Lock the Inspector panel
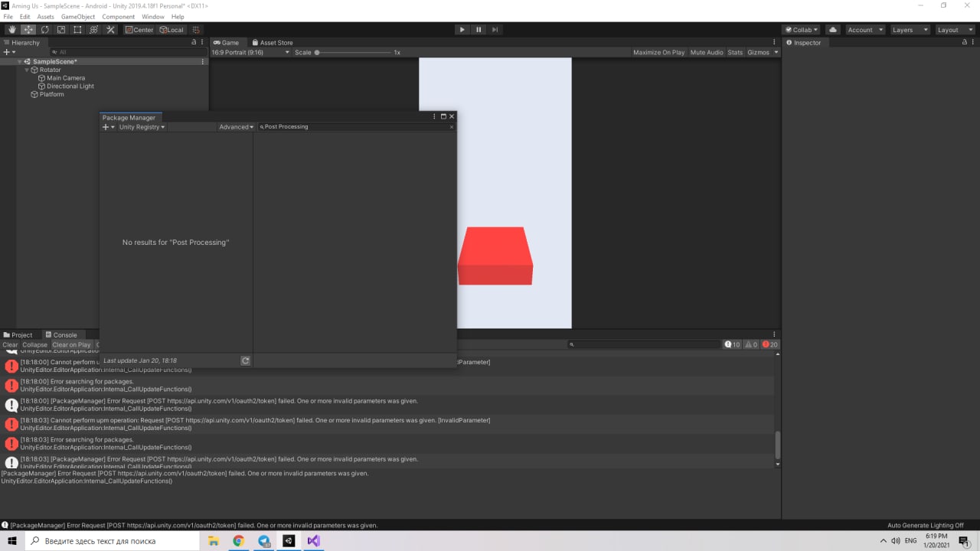Screen dimensions: 980x551 [964, 42]
